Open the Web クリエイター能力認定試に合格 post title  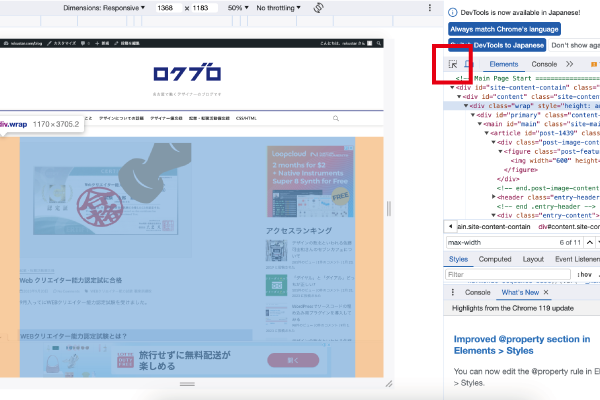[x=71, y=280]
